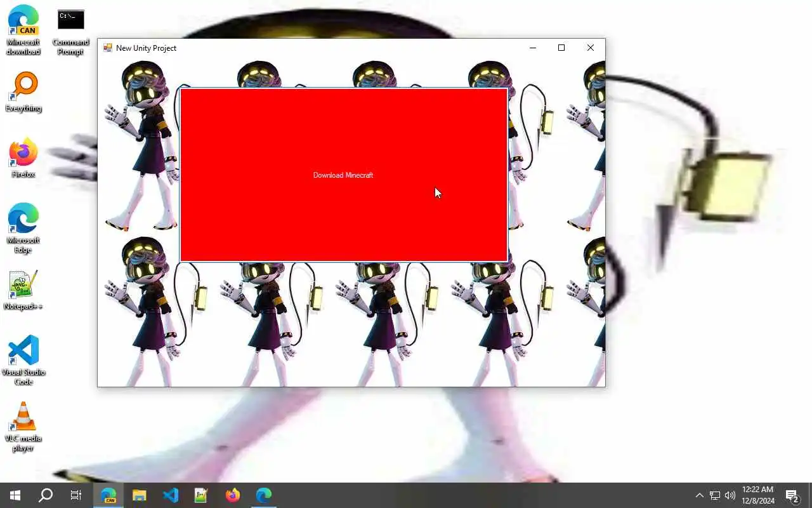Screen dimensions: 812x508
Task: Switch to Edge Canary in taskbar
Action: 108,495
